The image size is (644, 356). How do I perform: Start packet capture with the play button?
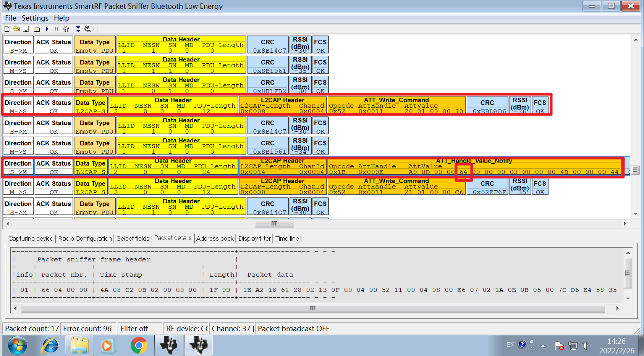[x=47, y=29]
